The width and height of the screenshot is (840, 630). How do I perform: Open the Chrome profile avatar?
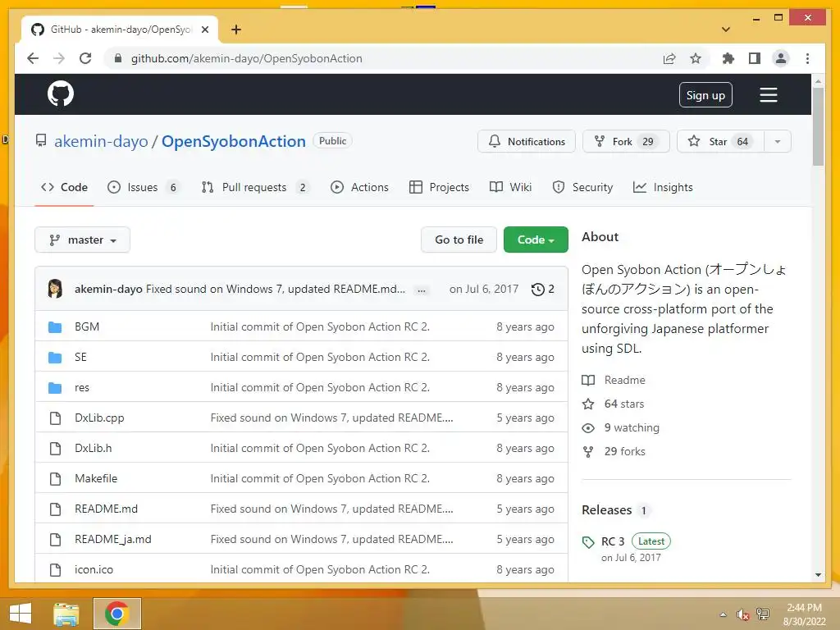(x=781, y=58)
